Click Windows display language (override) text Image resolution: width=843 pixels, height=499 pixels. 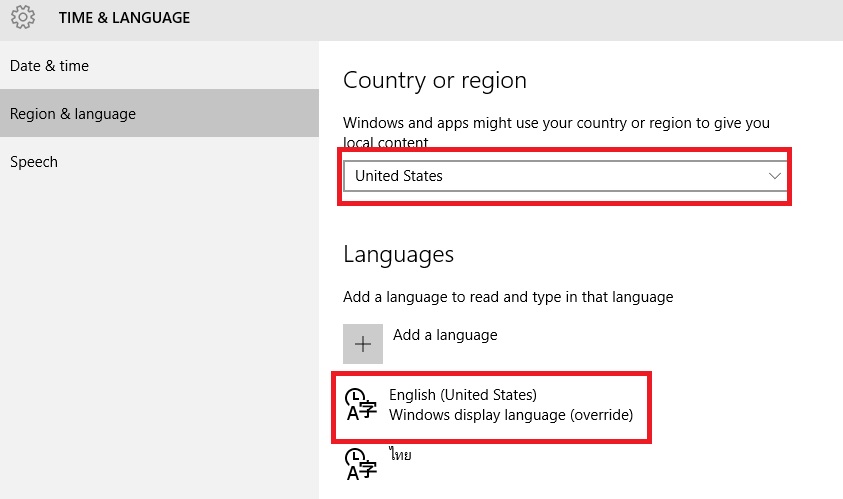[511, 415]
